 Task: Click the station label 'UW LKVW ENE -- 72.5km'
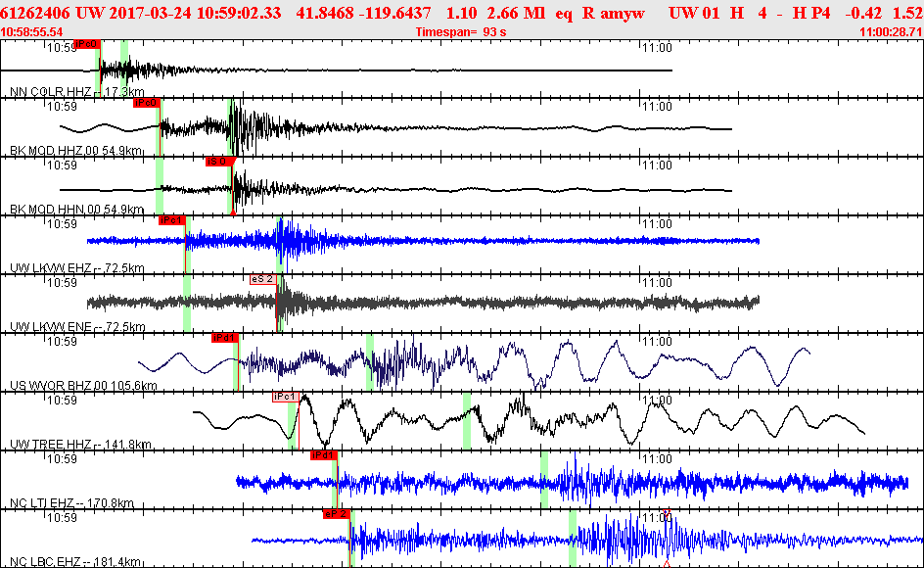[x=77, y=327]
